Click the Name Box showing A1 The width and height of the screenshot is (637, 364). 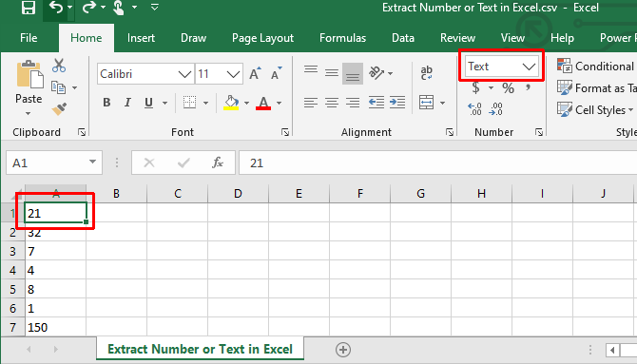(x=53, y=163)
